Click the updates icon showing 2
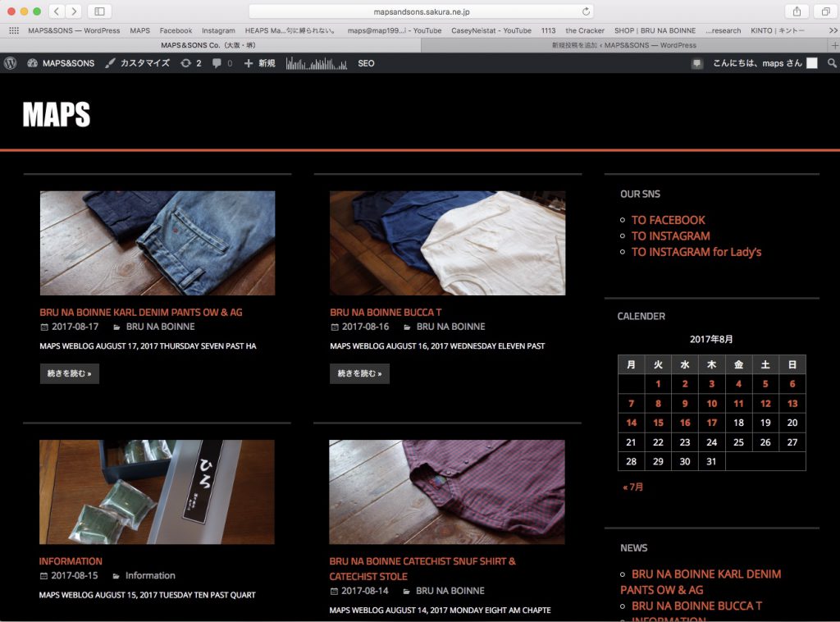This screenshot has height=622, width=840. (190, 63)
